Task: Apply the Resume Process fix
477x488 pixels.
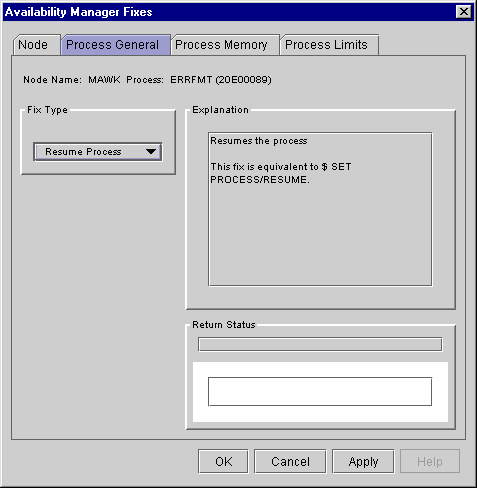Action: click(x=363, y=462)
